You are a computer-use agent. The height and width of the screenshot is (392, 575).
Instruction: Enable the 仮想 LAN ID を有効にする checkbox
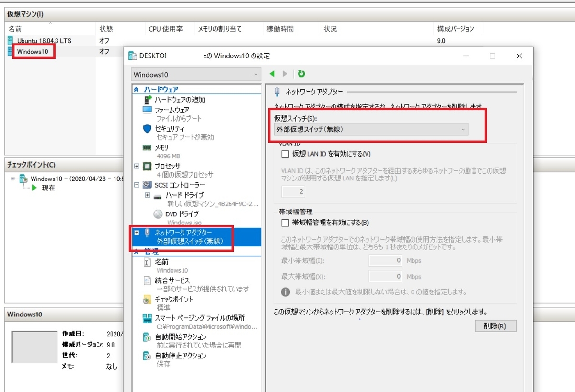click(286, 154)
